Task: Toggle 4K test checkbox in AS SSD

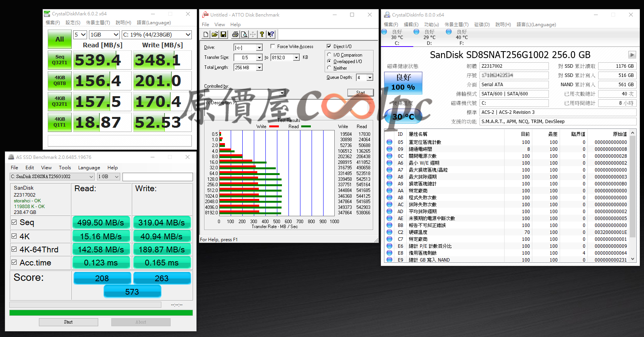Action: click(14, 236)
